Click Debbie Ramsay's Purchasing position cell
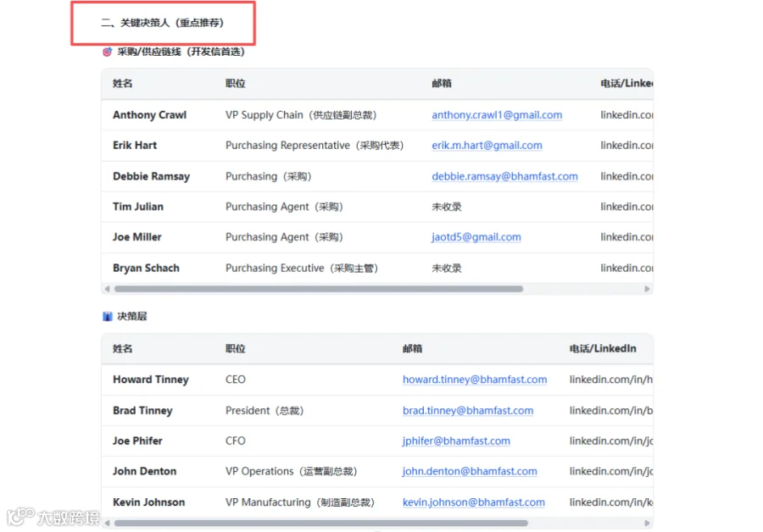 (268, 176)
